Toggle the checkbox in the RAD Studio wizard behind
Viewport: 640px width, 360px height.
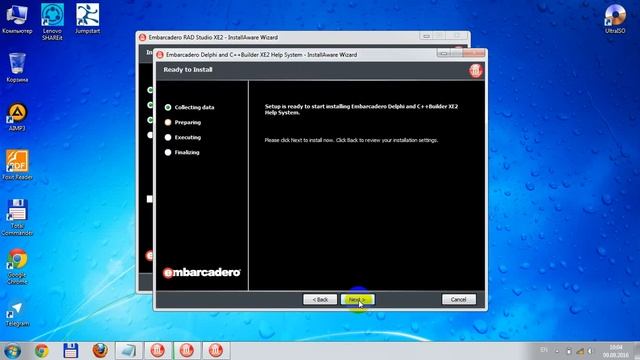[149, 199]
